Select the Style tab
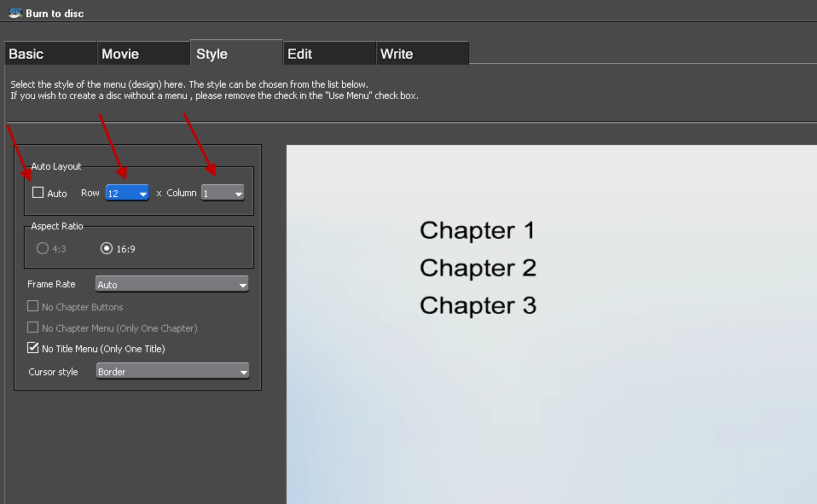The height and width of the screenshot is (504, 817). tap(236, 54)
